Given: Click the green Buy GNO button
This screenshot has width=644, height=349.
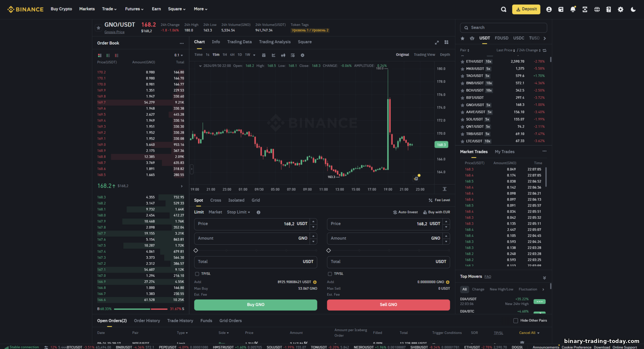Looking at the screenshot, I should [256, 305].
